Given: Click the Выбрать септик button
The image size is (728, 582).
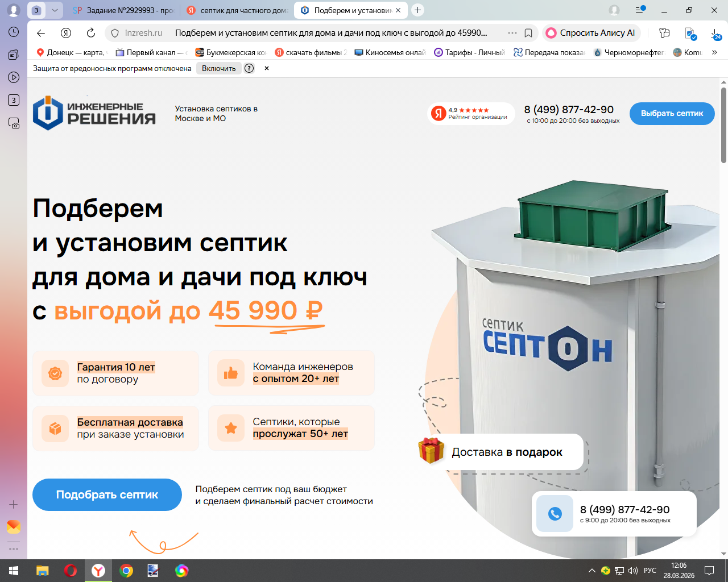Looking at the screenshot, I should tap(672, 113).
